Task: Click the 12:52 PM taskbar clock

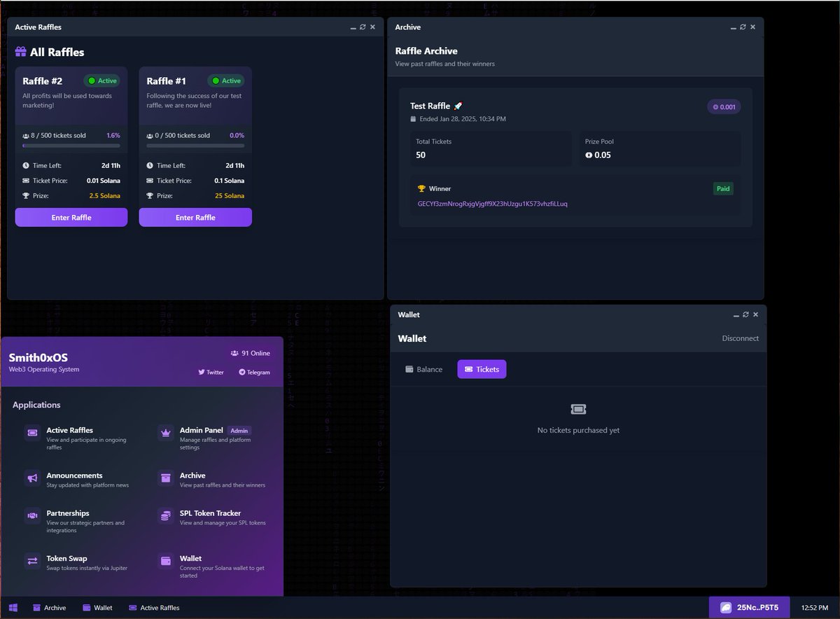Action: (814, 608)
